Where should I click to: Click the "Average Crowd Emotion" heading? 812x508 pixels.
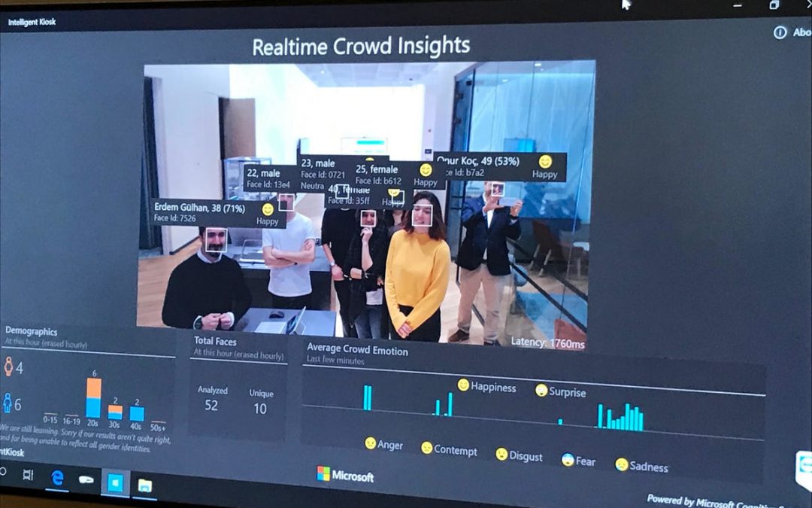[357, 350]
